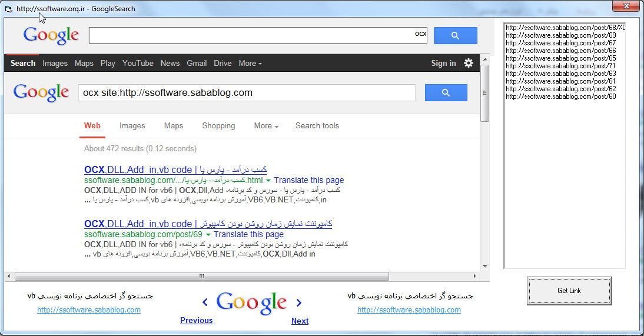The height and width of the screenshot is (336, 644).
Task: Go to the Next results page link
Action: click(x=300, y=321)
